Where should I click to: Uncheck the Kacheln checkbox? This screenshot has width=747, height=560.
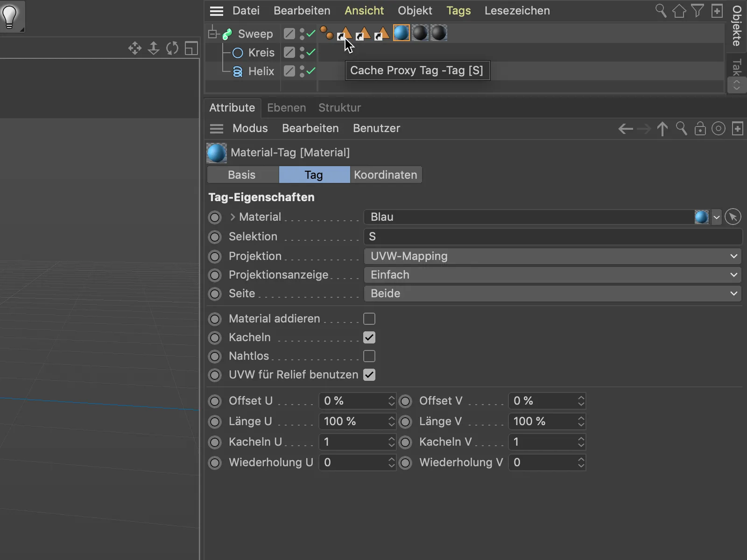[369, 337]
